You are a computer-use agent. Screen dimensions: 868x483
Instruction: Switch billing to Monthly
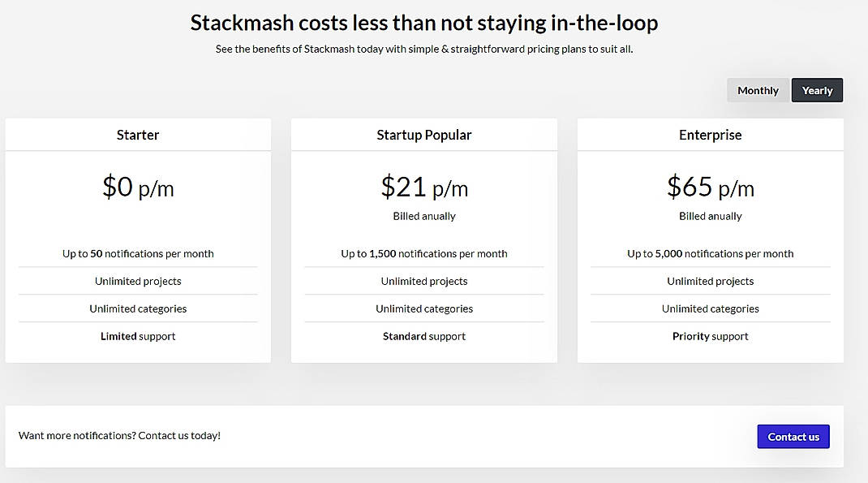click(x=757, y=90)
